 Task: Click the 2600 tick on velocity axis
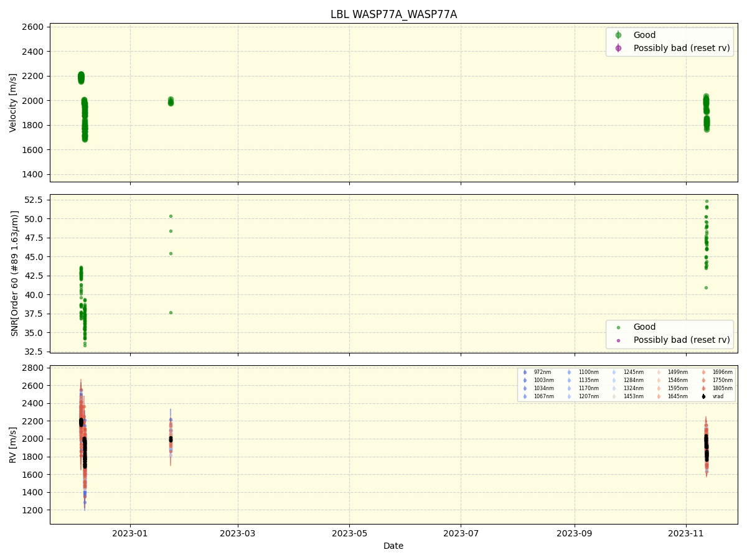click(33, 27)
